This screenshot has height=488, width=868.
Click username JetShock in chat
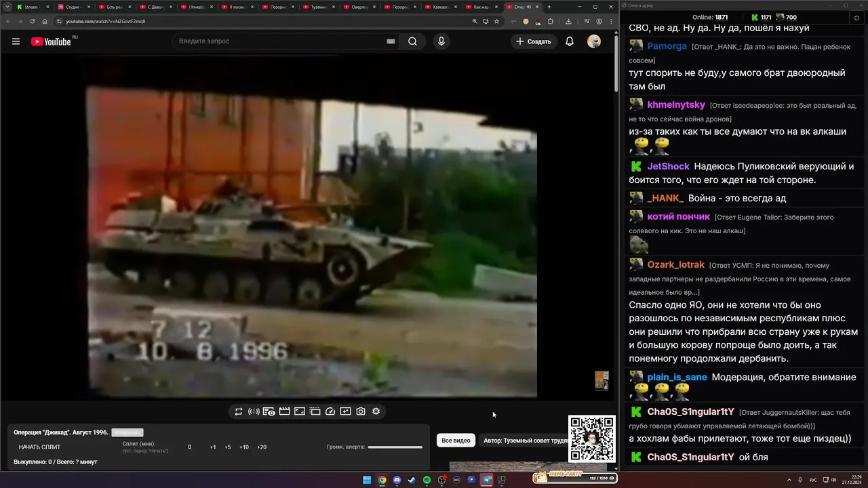(668, 166)
